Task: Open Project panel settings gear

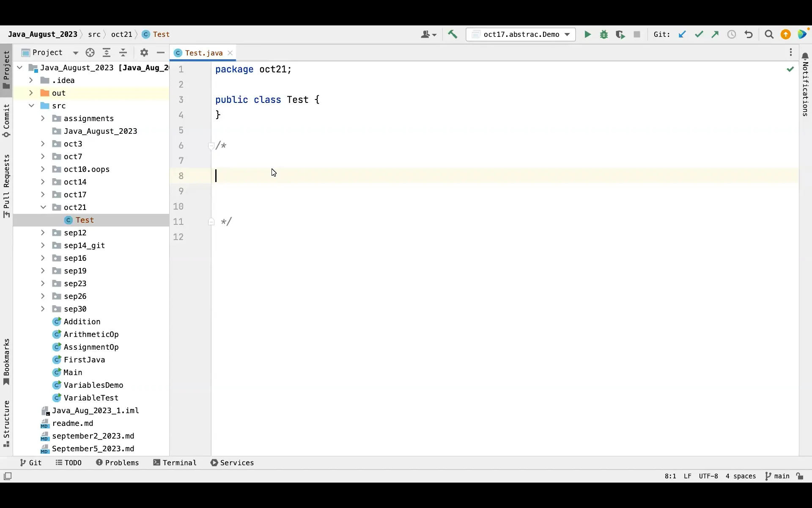Action: [x=144, y=52]
